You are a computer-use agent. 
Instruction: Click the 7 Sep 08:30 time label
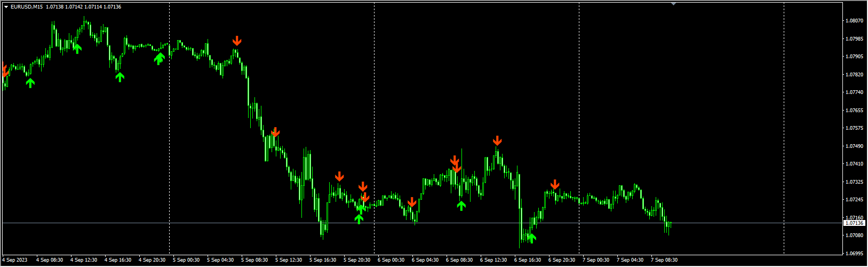[x=664, y=260]
